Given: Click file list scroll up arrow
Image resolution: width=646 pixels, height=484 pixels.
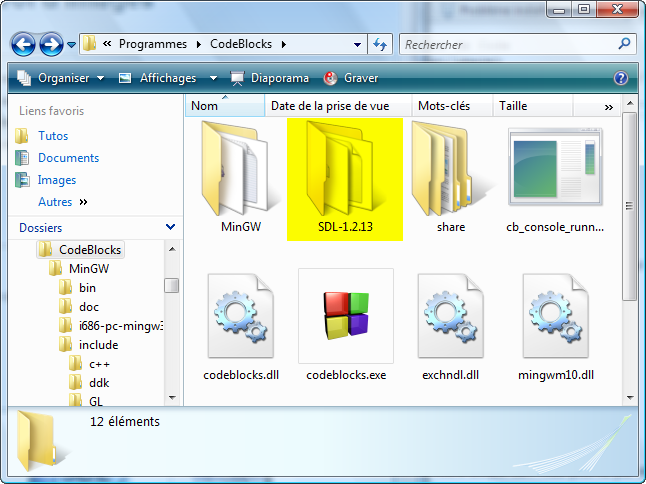Looking at the screenshot, I should pyautogui.click(x=630, y=103).
